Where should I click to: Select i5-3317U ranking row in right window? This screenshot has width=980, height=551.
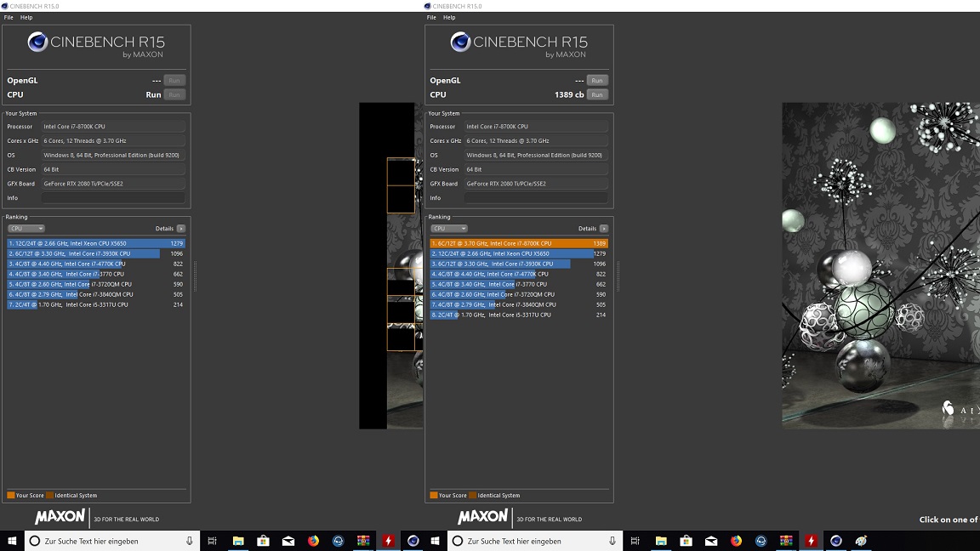tap(520, 315)
